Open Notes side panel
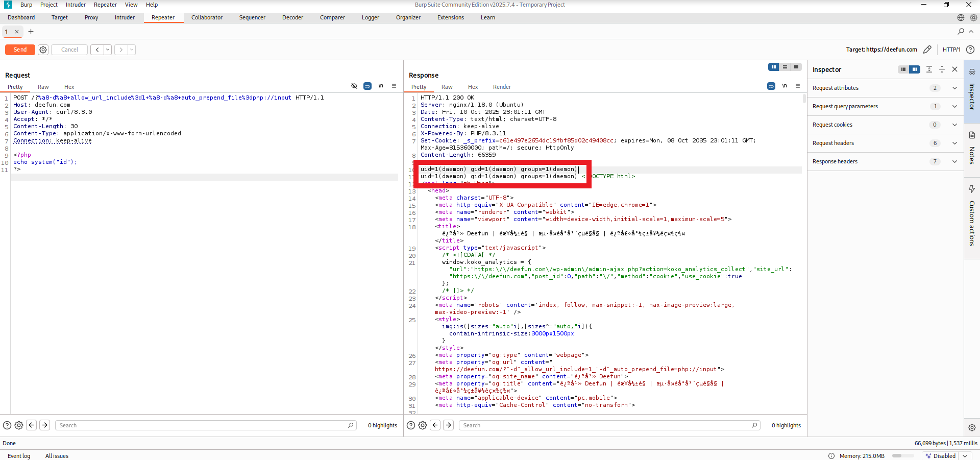 point(972,148)
